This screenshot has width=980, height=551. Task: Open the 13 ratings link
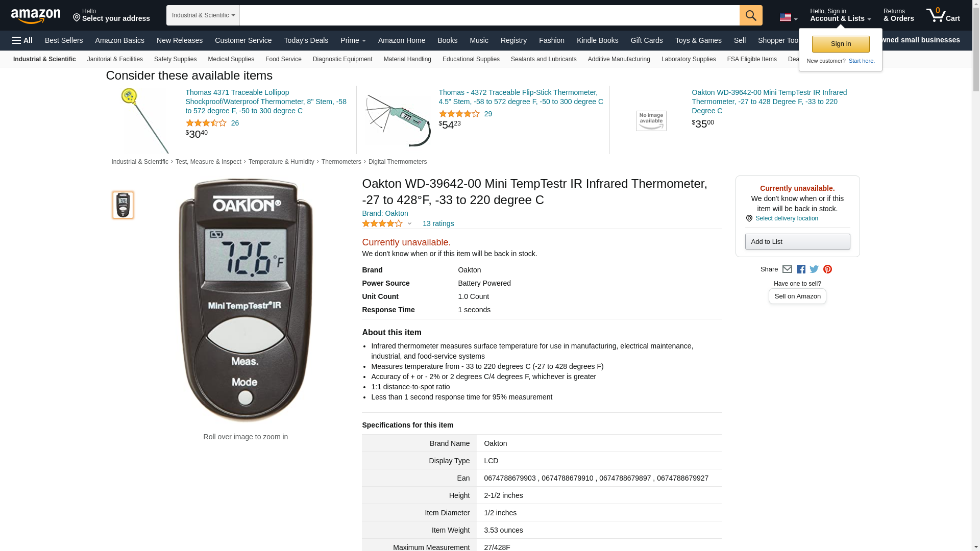pyautogui.click(x=438, y=223)
